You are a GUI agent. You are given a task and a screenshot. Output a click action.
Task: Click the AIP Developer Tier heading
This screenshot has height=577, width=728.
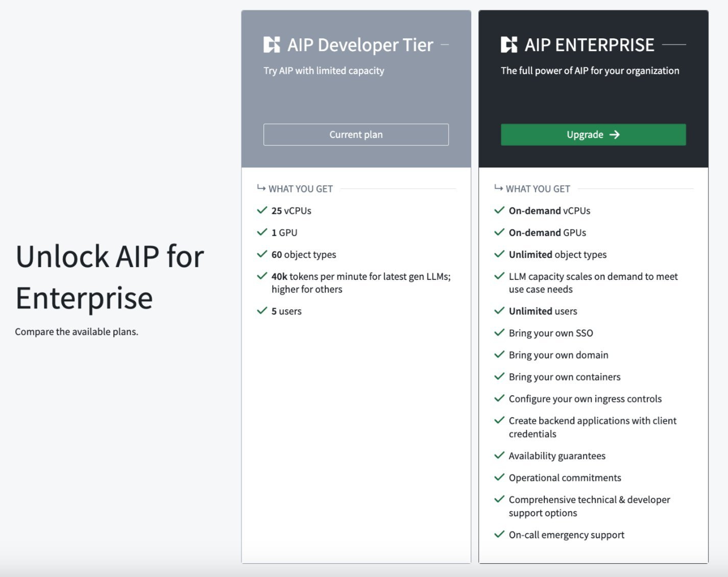(360, 45)
